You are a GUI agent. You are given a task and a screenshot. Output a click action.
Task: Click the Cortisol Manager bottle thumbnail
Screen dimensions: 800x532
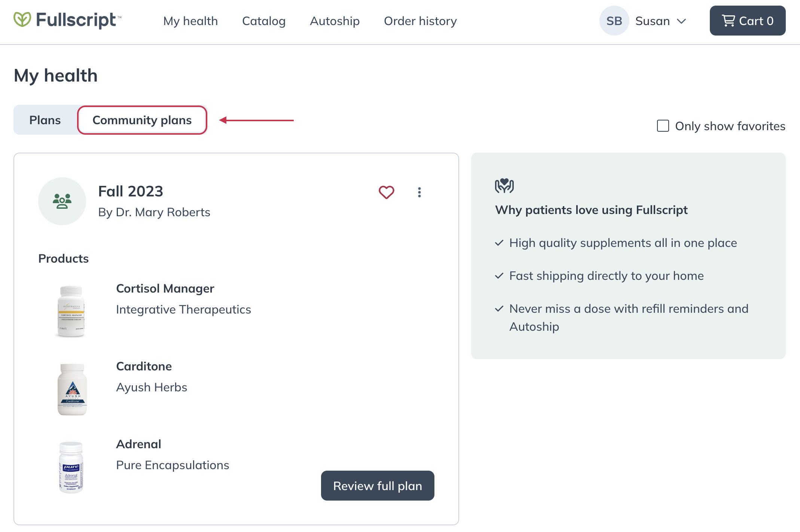tap(71, 311)
